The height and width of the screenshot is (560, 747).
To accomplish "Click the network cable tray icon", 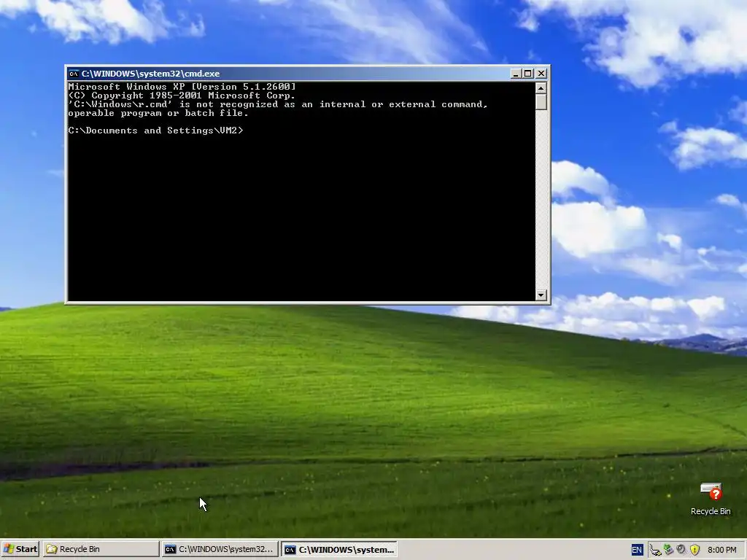I will [x=656, y=550].
